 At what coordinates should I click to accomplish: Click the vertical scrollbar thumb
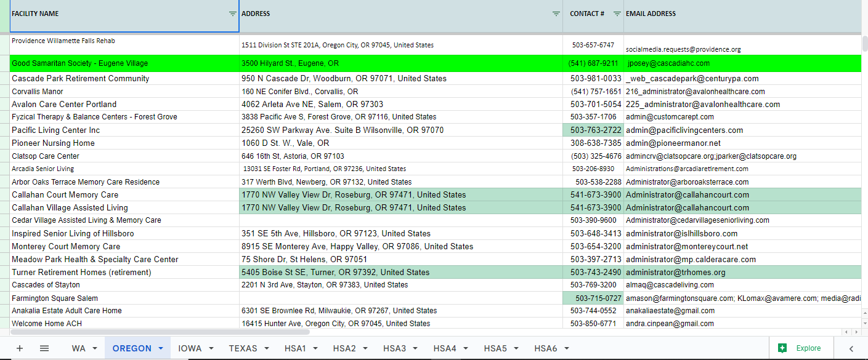click(x=864, y=43)
